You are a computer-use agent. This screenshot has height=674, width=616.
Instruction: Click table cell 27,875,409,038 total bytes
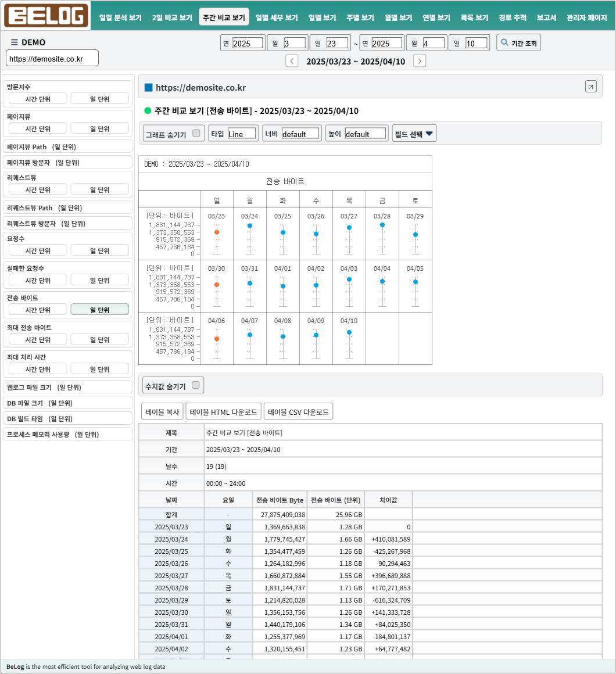click(280, 514)
